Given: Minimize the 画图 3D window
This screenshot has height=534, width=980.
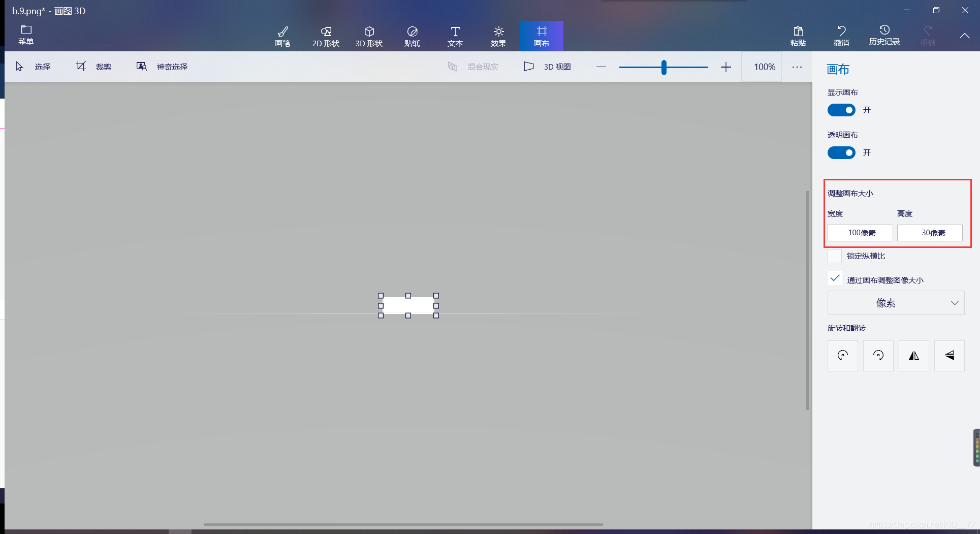Looking at the screenshot, I should (x=907, y=10).
